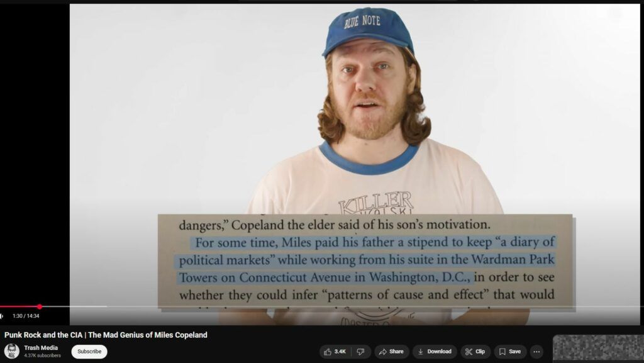Save video to playlist with bookmark icon
The width and height of the screenshot is (644, 363).
pyautogui.click(x=510, y=352)
